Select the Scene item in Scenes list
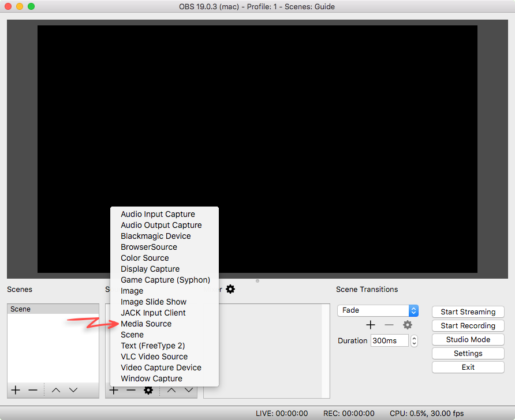Viewport: 515px width, 420px height. (53, 309)
